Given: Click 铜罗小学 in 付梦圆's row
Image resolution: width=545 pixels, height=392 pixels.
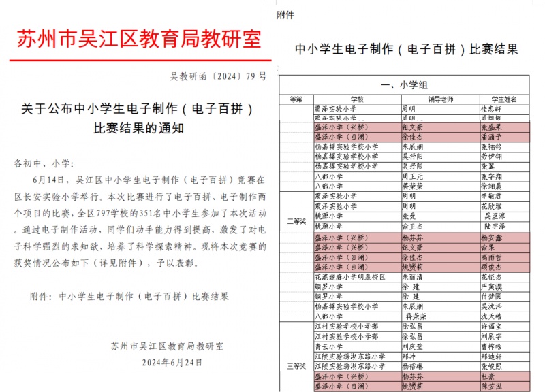Looking at the screenshot, I should 328,297.
